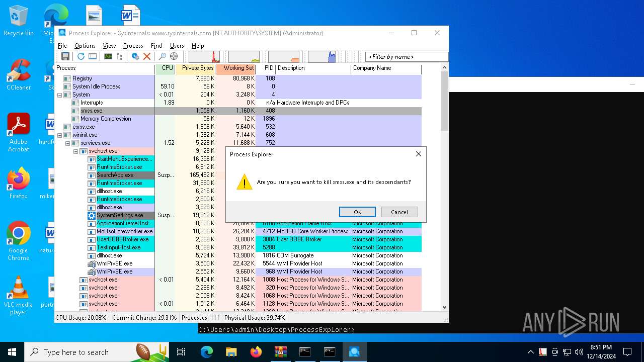The image size is (644, 362).
Task: Sort by Company Name column header
Action: click(386, 68)
